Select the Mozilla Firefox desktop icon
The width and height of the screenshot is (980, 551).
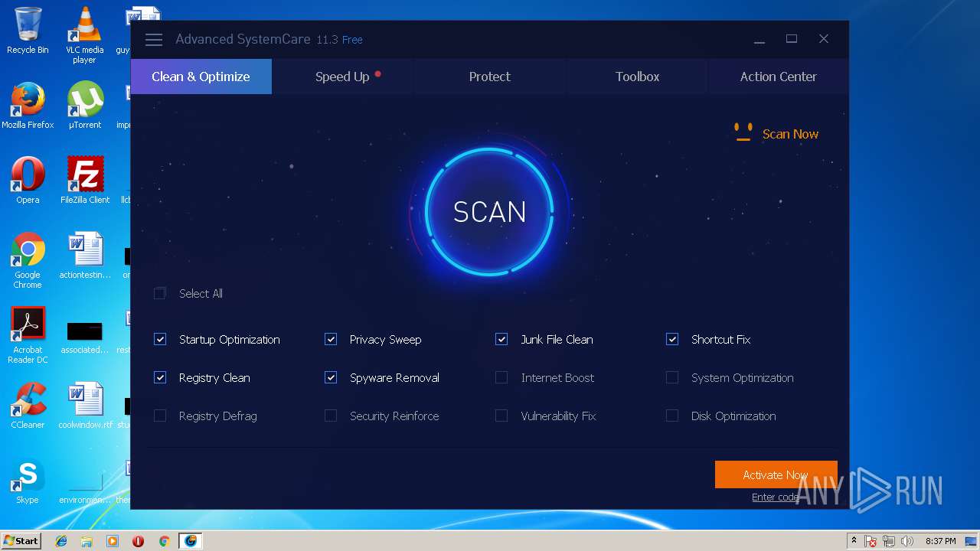coord(28,106)
